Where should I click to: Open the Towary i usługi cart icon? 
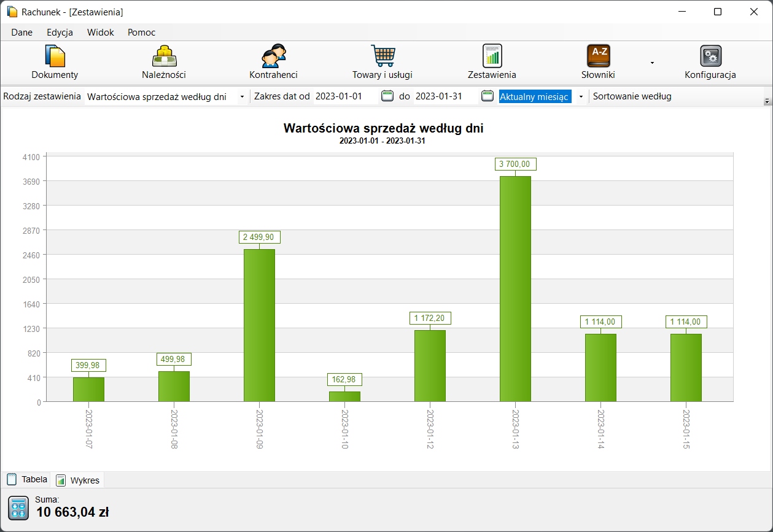click(x=382, y=56)
